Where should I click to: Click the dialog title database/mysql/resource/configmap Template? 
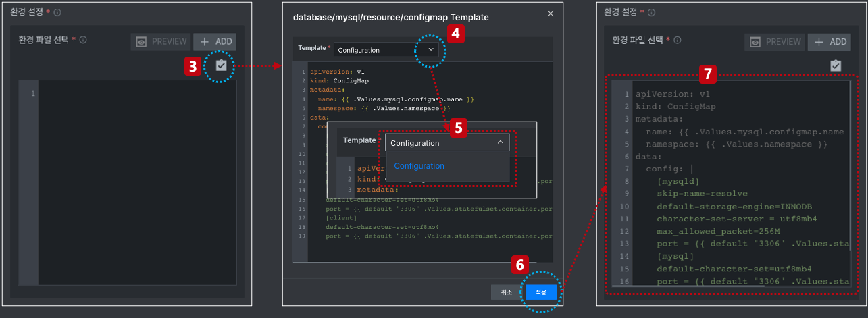[390, 17]
